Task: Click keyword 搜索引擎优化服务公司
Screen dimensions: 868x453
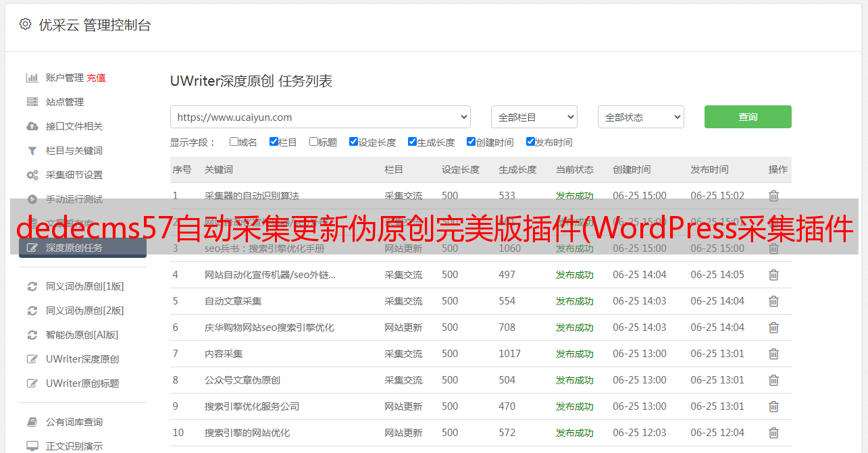Action: [x=252, y=406]
